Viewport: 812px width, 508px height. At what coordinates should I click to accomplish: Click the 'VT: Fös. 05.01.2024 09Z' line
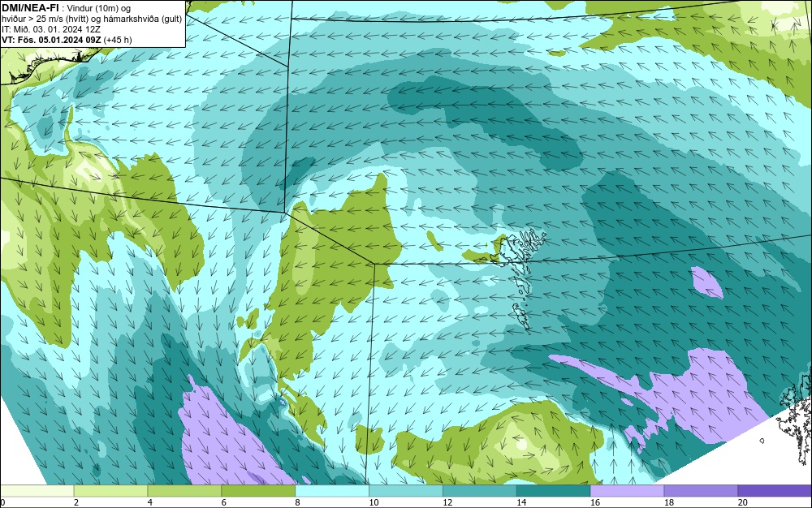[67, 39]
